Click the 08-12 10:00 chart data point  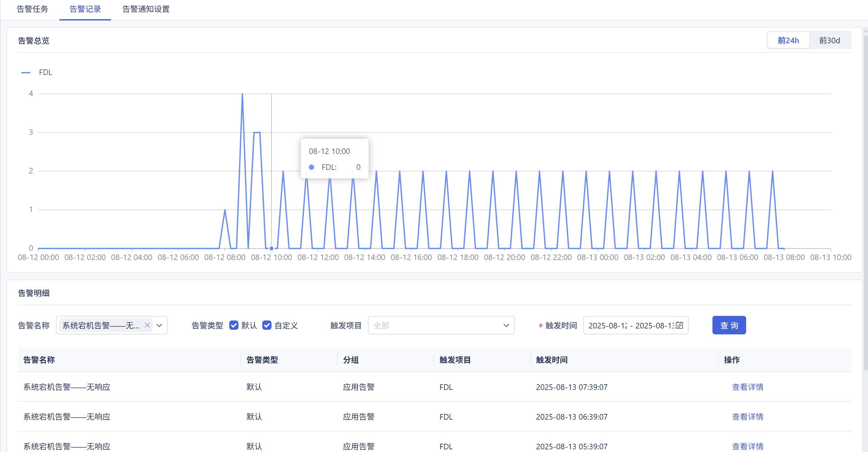click(271, 248)
